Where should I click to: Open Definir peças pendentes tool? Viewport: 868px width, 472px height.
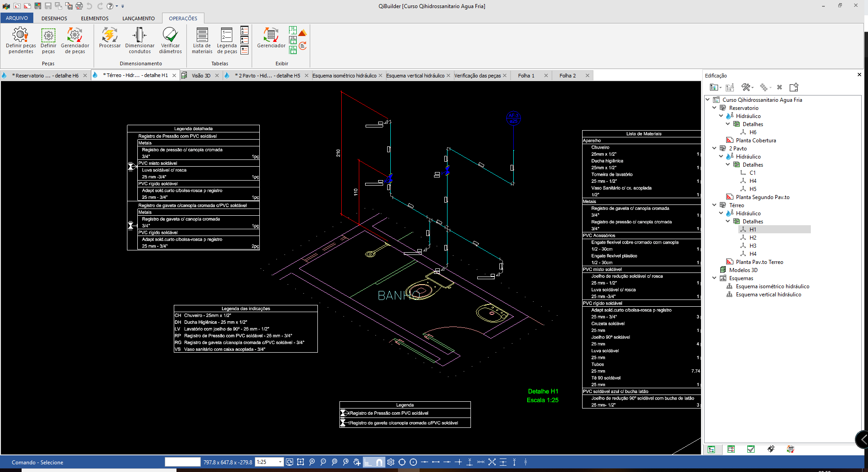tap(21, 41)
